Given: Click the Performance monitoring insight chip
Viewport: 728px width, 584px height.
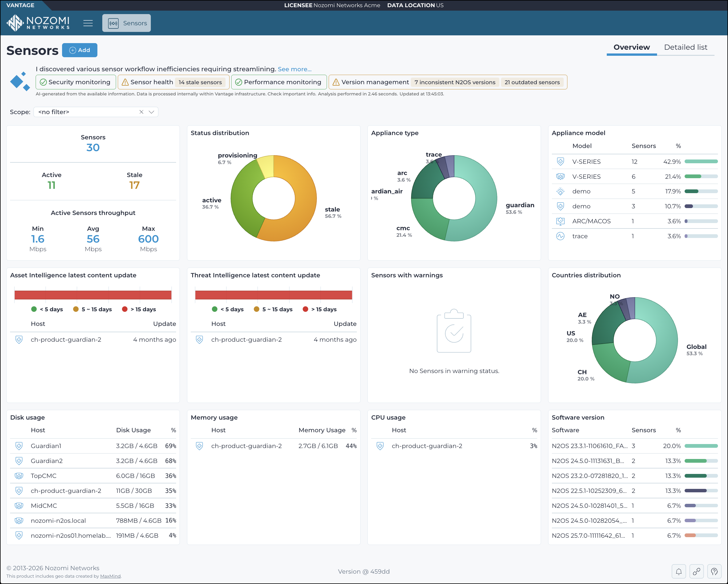Looking at the screenshot, I should click(279, 82).
